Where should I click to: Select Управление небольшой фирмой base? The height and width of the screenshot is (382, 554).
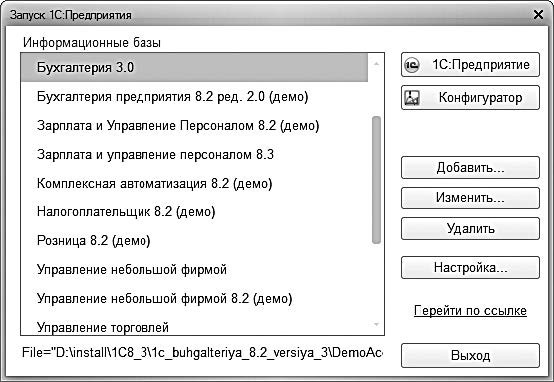194,270
